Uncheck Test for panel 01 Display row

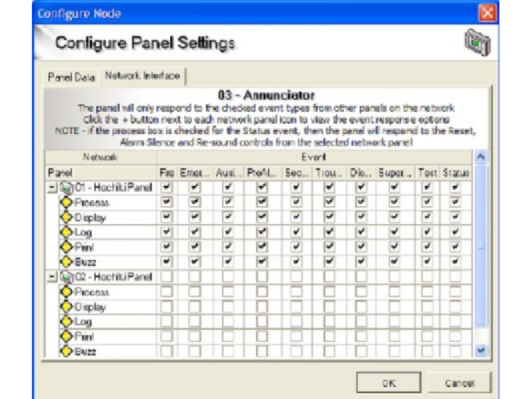click(427, 217)
